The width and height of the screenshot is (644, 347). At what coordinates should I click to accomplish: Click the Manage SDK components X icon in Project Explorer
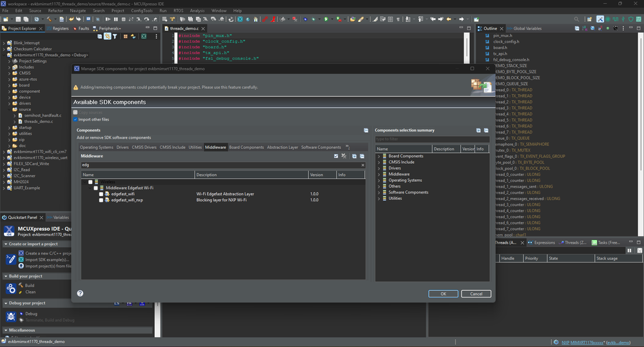pyautogui.click(x=144, y=37)
